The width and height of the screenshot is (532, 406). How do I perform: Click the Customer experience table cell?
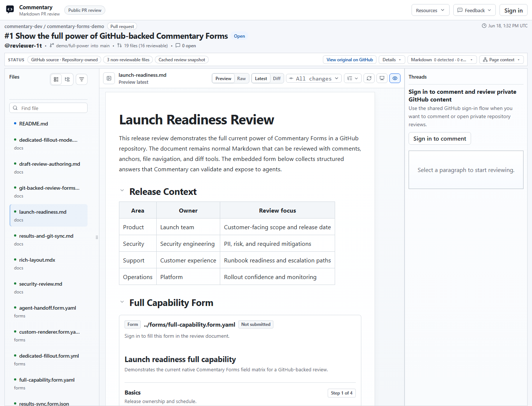pos(188,261)
